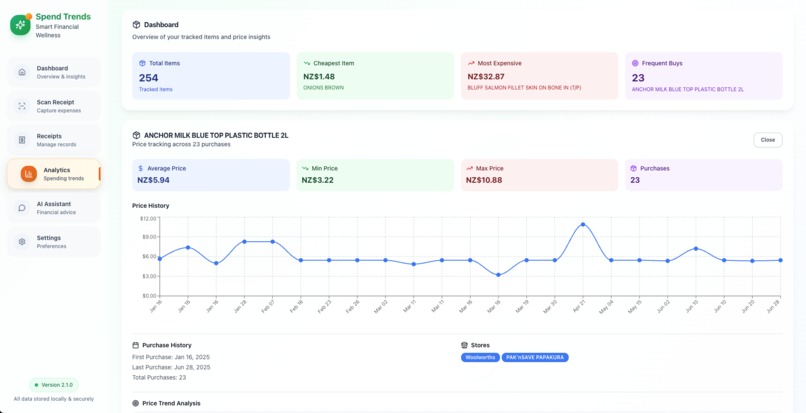Click the box icon beside ANCHOR MILK title
The width and height of the screenshot is (806, 413).
pos(136,135)
